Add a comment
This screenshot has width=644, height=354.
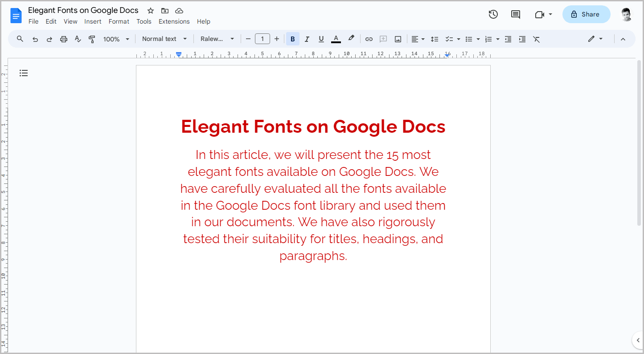click(383, 39)
